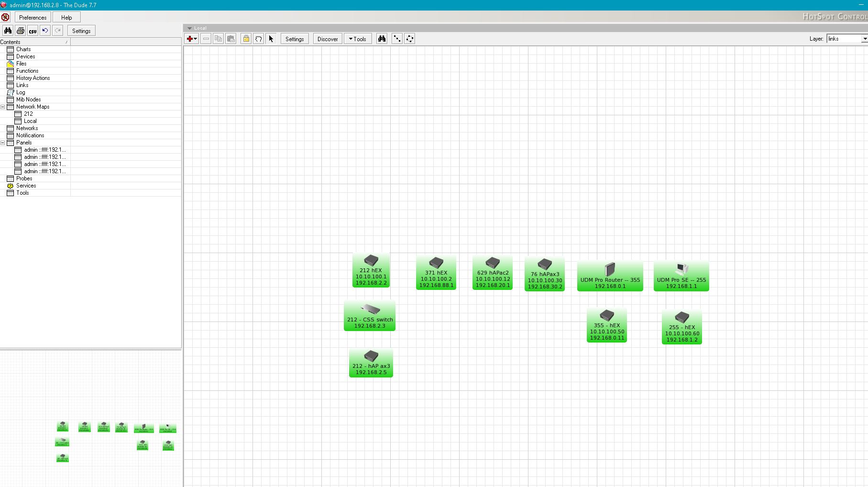Image resolution: width=868 pixels, height=487 pixels.
Task: Export contents using the CSV icon
Action: 33,31
